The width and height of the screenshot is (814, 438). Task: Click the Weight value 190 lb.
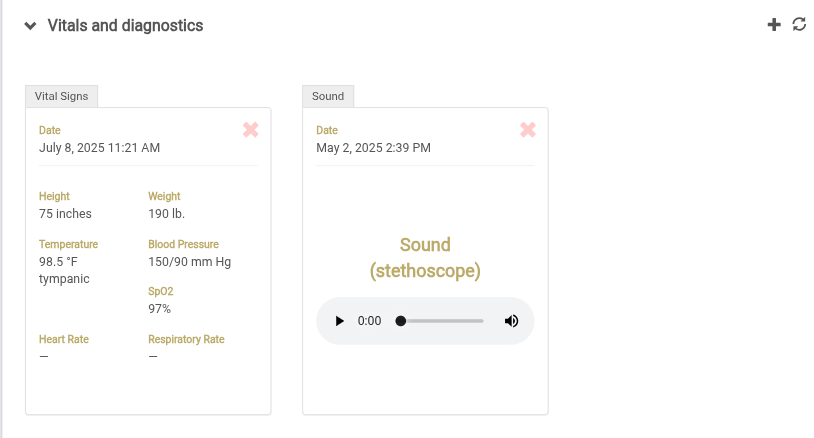(166, 214)
